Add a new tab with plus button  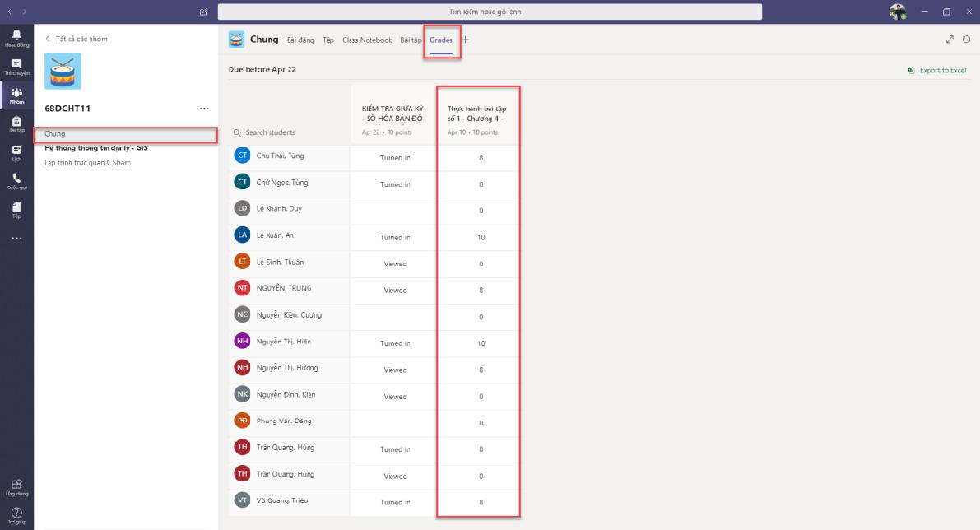[466, 40]
